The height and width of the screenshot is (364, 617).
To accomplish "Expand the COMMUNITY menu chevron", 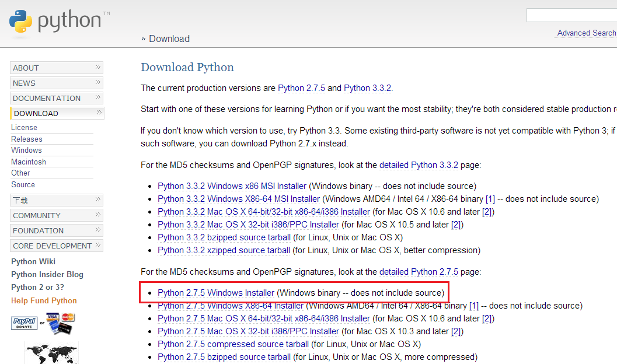I will [98, 215].
